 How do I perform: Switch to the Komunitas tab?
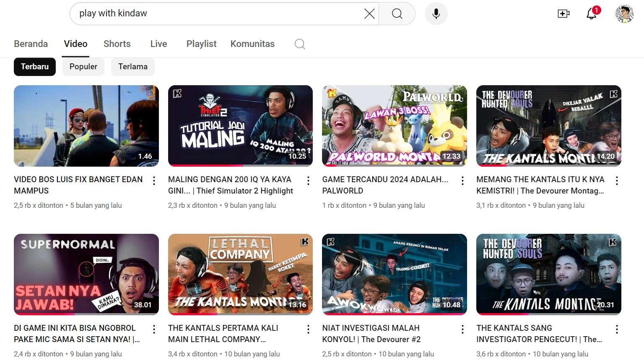click(x=252, y=44)
